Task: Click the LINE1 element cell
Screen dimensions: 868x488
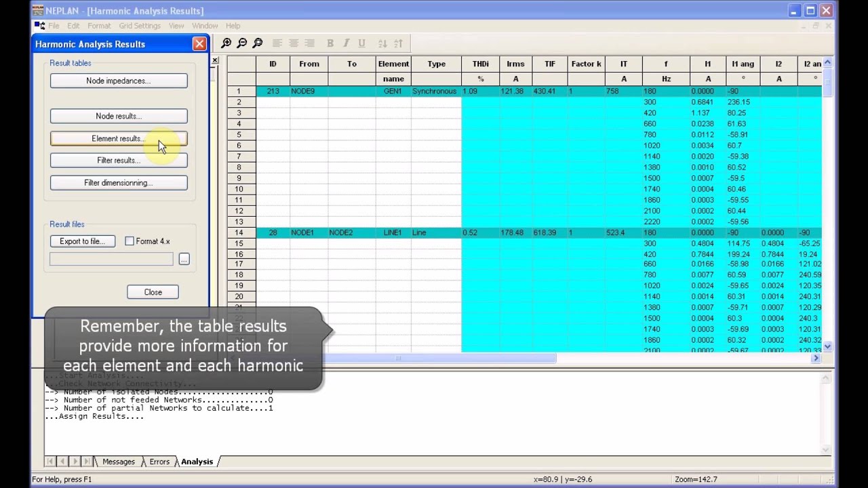Action: (393, 232)
